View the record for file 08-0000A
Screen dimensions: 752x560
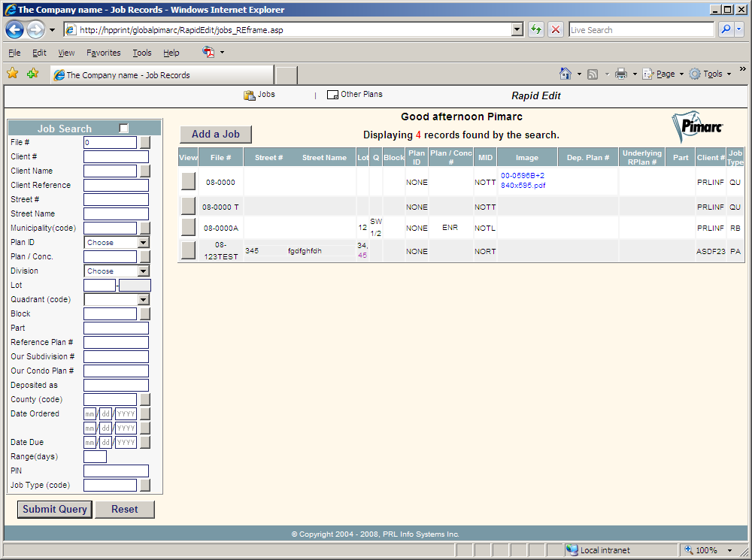tap(188, 227)
